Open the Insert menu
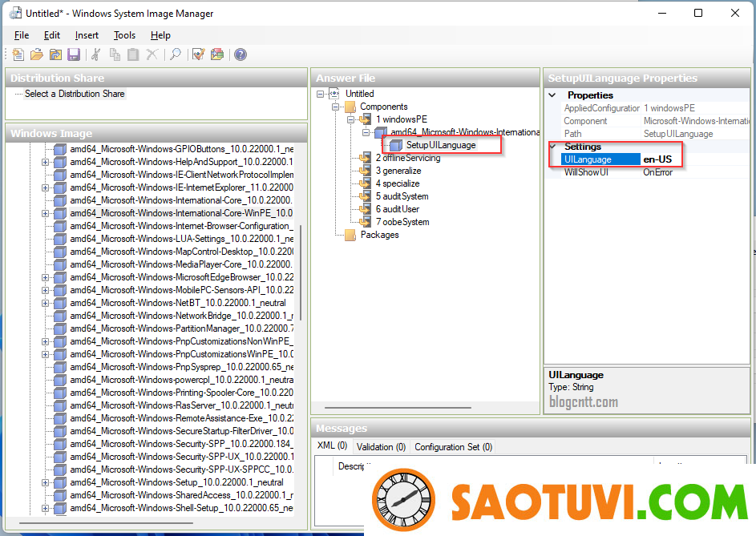This screenshot has width=756, height=536. coord(87,35)
